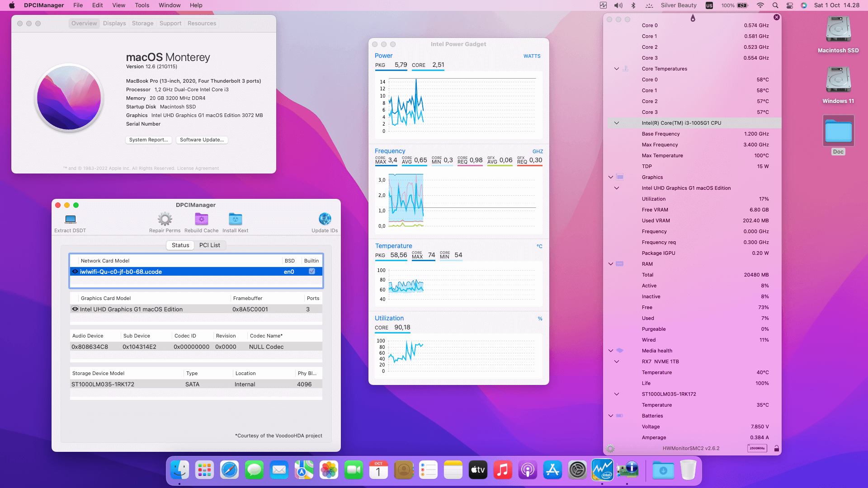The image size is (868, 488).
Task: Collapse Media health section
Action: (x=611, y=351)
